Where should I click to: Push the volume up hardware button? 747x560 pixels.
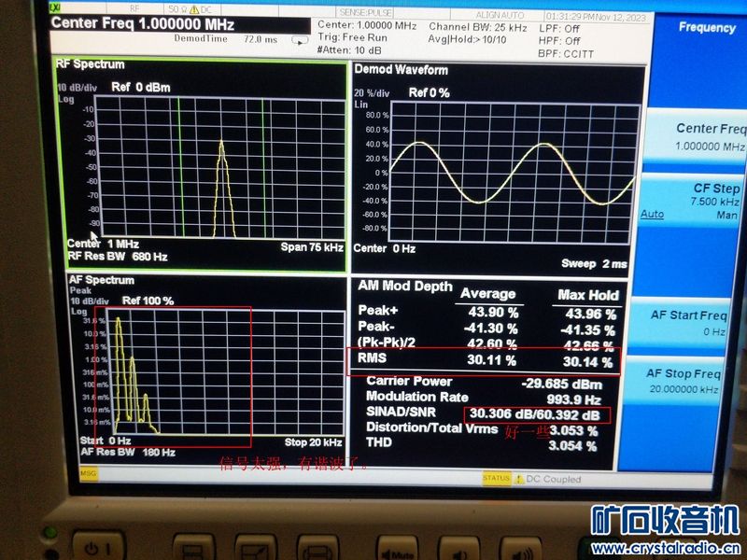click(521, 551)
